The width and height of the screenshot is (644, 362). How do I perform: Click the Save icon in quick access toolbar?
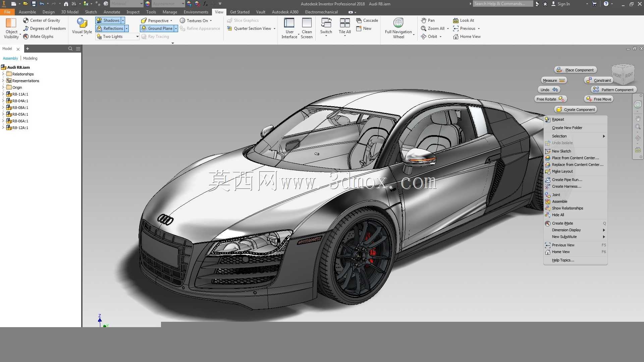tap(34, 4)
